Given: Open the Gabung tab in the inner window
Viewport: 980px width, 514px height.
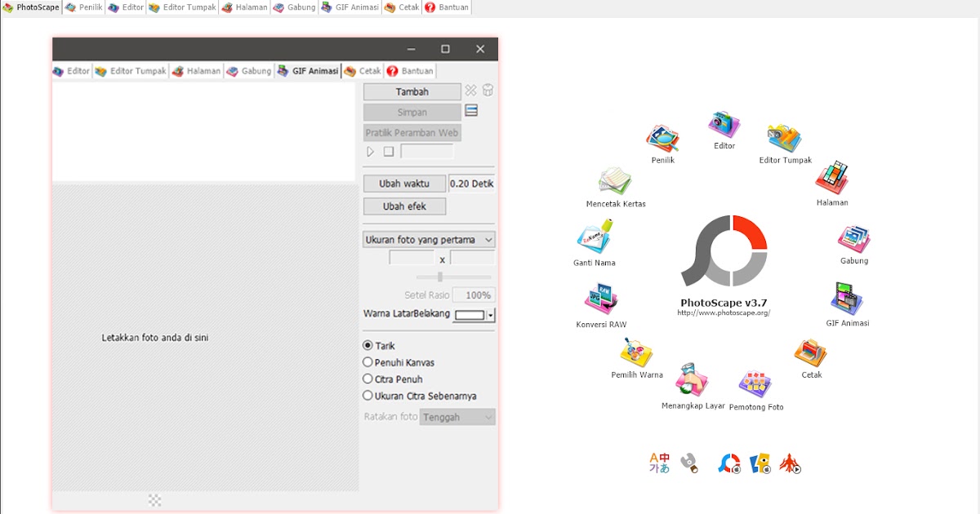Looking at the screenshot, I should (x=249, y=71).
